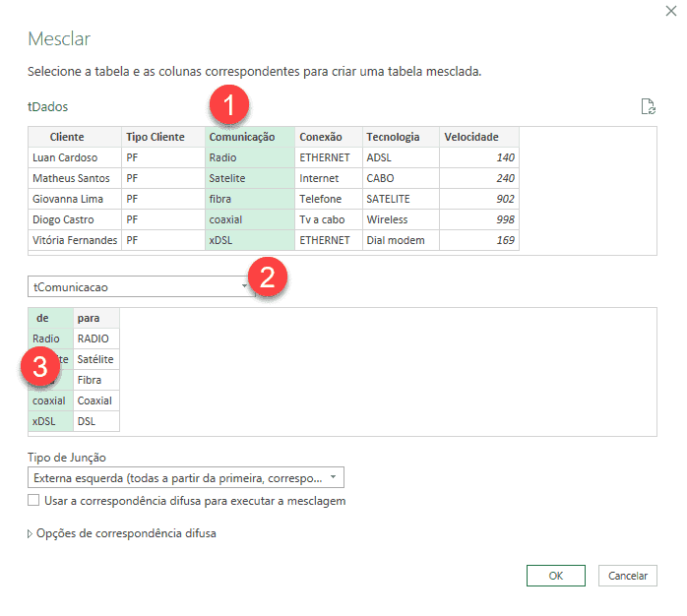Click the refresh preview page icon
Image resolution: width=687 pixels, height=616 pixels.
(648, 106)
